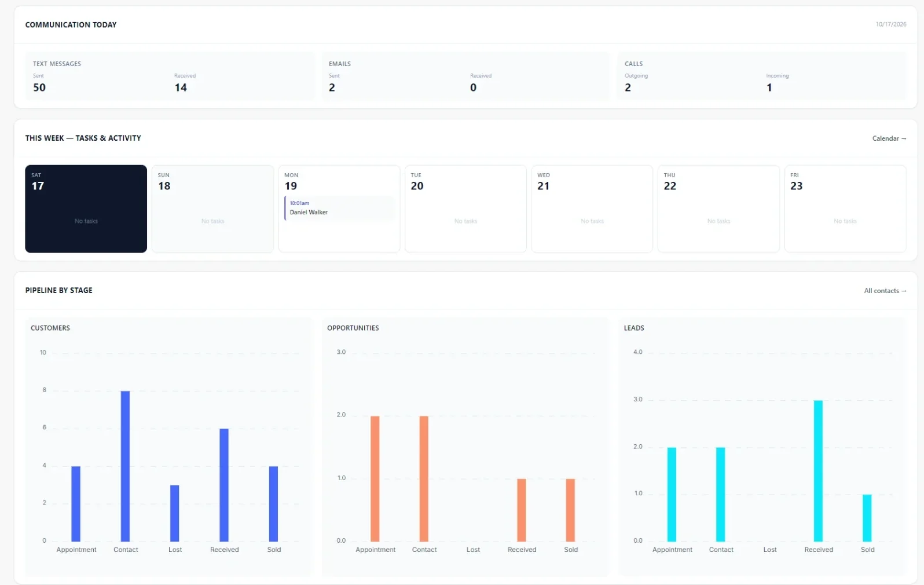This screenshot has width=924, height=585.
Task: Click the date 10/17/2026
Action: pos(890,24)
